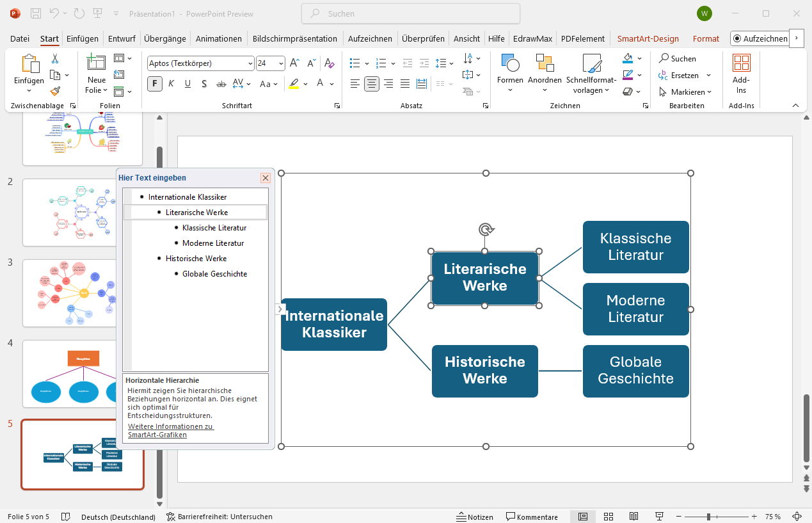Click Notizen in status bar

475,517
